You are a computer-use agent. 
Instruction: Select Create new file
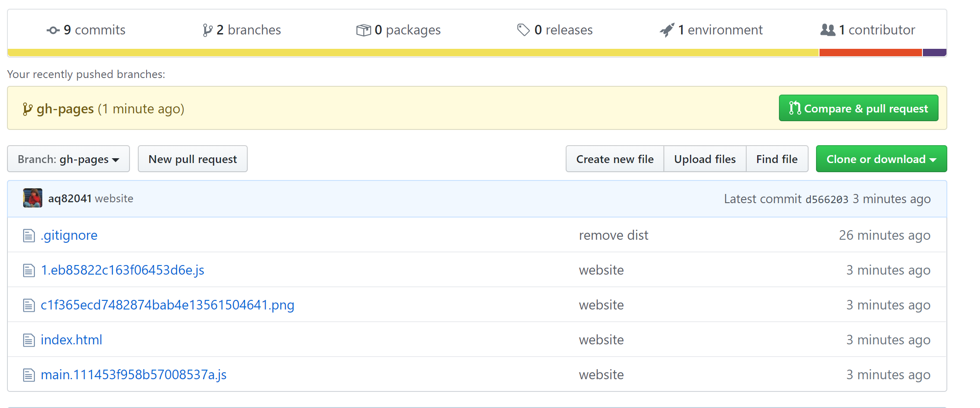[x=615, y=159]
